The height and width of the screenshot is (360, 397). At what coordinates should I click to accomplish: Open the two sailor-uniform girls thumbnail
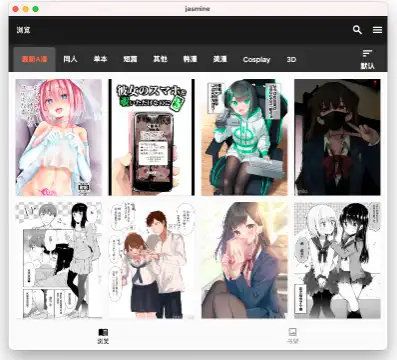337,260
